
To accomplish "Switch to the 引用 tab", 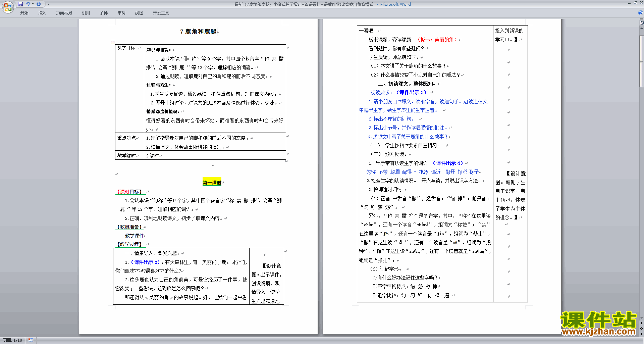I will (86, 13).
